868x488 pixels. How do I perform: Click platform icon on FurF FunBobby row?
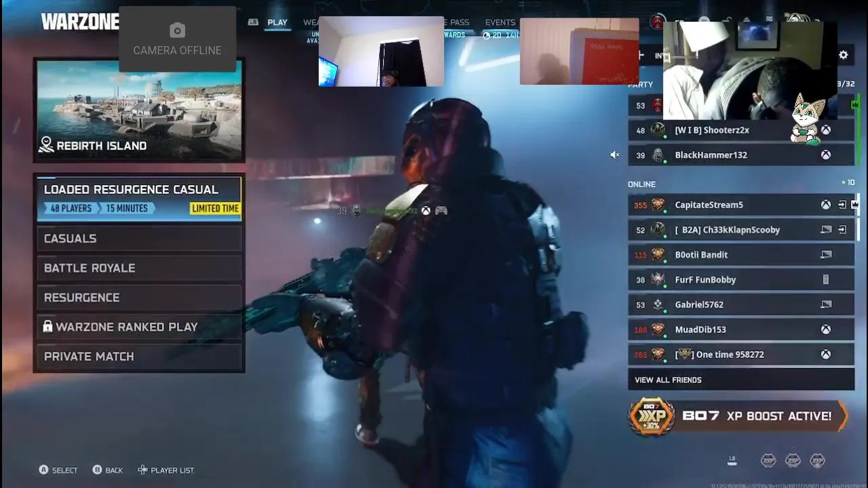click(x=826, y=280)
